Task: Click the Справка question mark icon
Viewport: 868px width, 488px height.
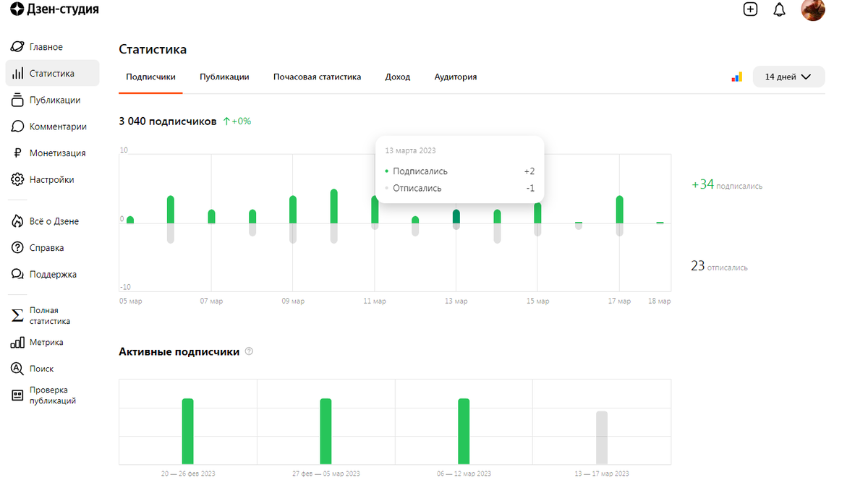Action: (x=17, y=248)
